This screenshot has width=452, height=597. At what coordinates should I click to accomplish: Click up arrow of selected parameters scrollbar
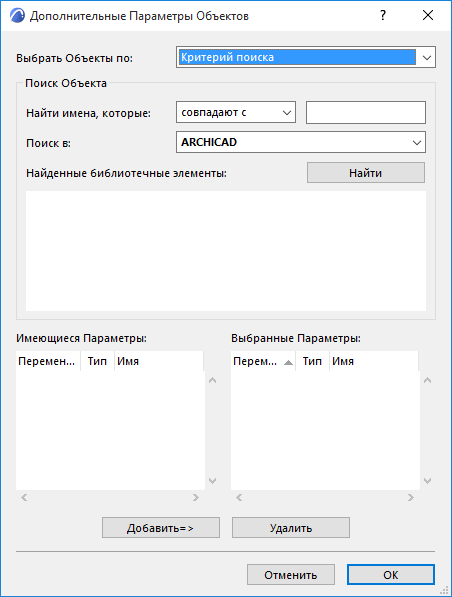[428, 380]
